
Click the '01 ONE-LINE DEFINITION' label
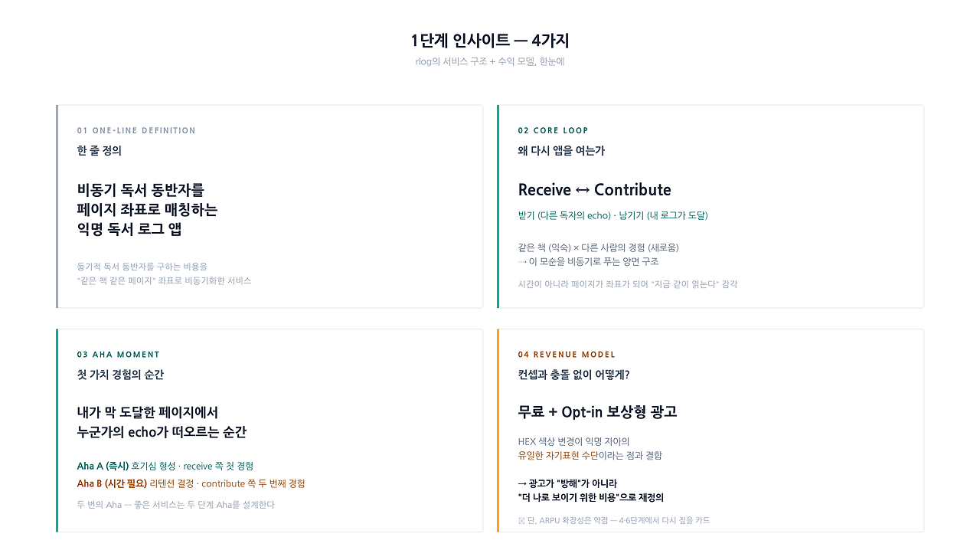point(136,130)
